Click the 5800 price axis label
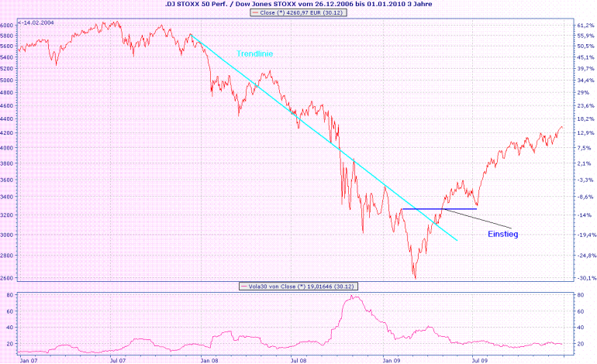Image resolution: width=597 pixels, height=364 pixels. [6, 36]
